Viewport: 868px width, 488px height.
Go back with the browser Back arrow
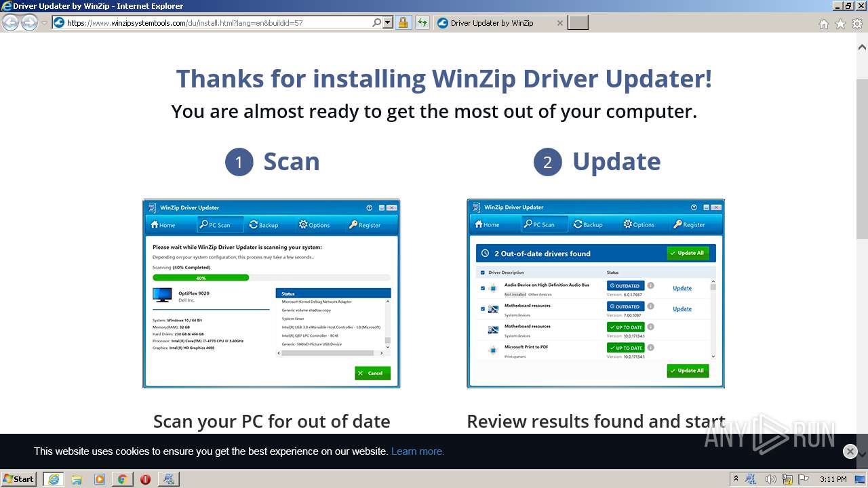click(x=10, y=23)
